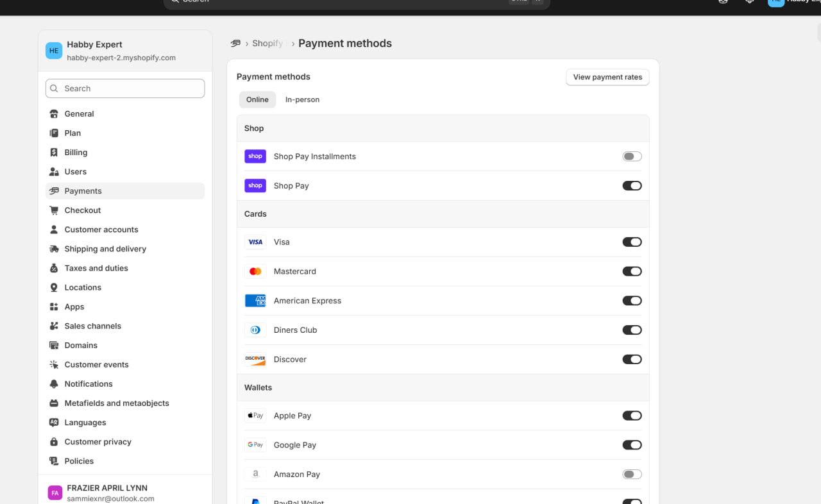Click the Customer privacy lock icon

54,442
